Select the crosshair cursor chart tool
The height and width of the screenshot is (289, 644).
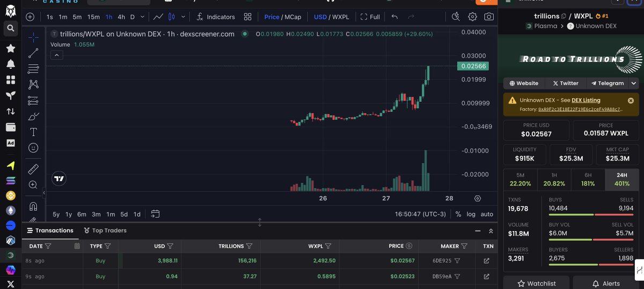click(x=33, y=38)
